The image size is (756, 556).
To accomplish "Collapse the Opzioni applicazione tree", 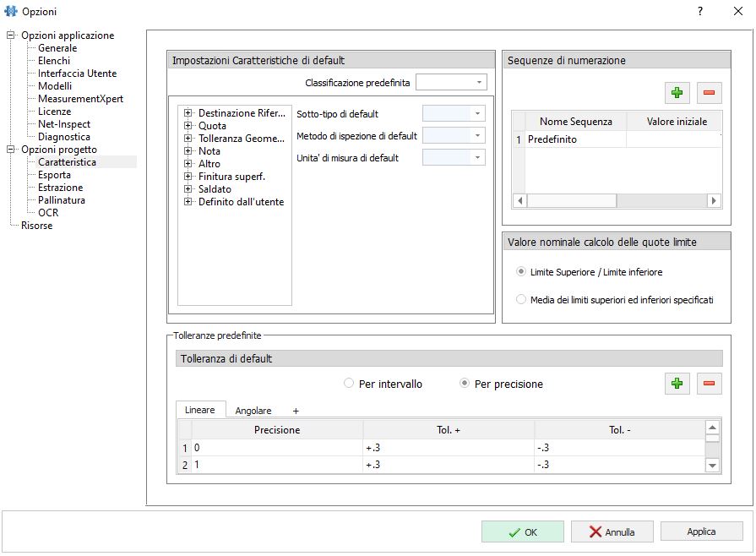I will [11, 35].
